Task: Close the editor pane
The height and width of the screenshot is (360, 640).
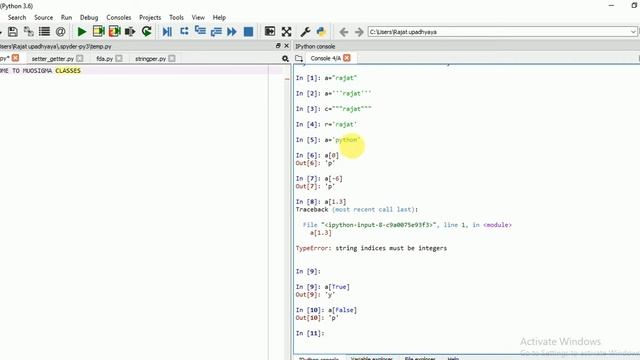Action: 286,46
